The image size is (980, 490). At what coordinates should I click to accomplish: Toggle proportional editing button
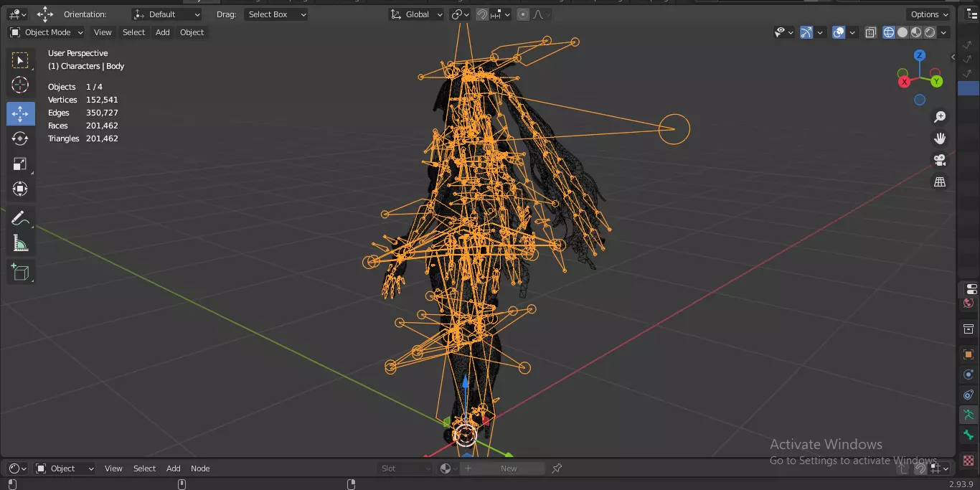pyautogui.click(x=522, y=14)
